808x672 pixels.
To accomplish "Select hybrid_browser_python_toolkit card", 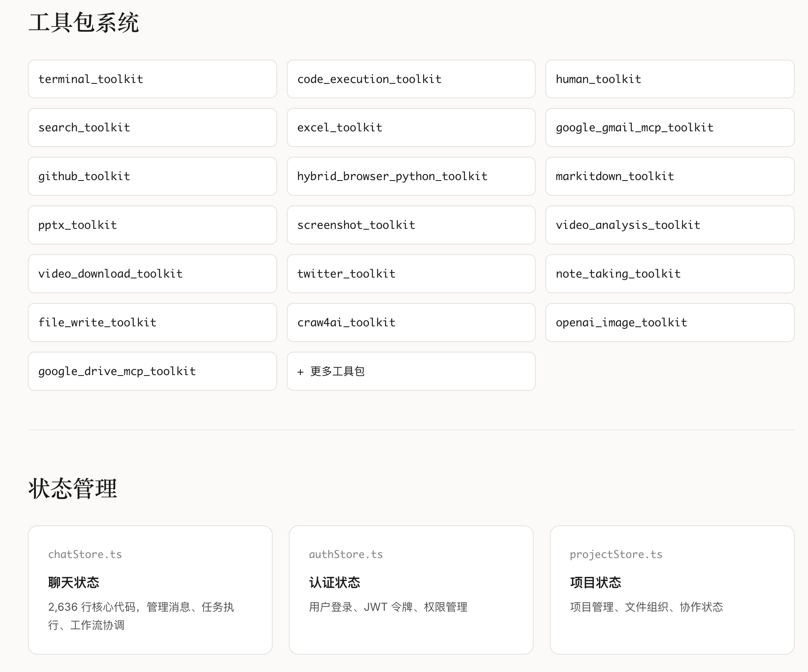I will [x=411, y=176].
